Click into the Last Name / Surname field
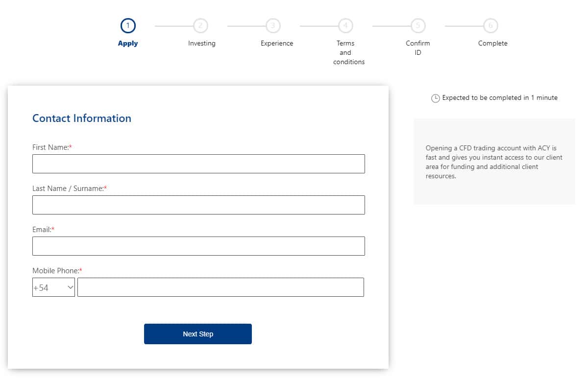Image resolution: width=588 pixels, height=380 pixels. point(198,205)
